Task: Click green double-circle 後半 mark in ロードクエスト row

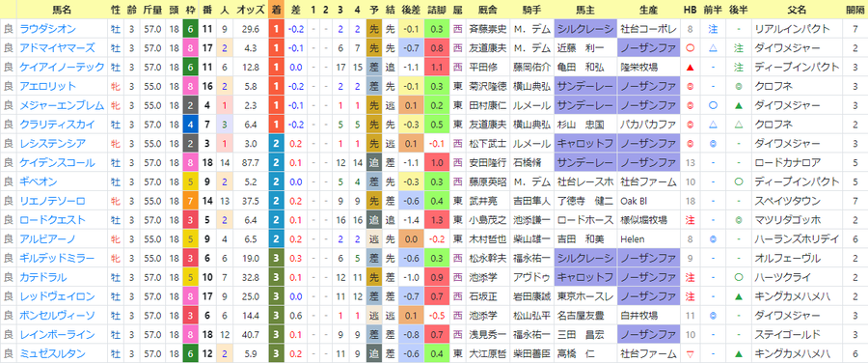Action: point(738,220)
